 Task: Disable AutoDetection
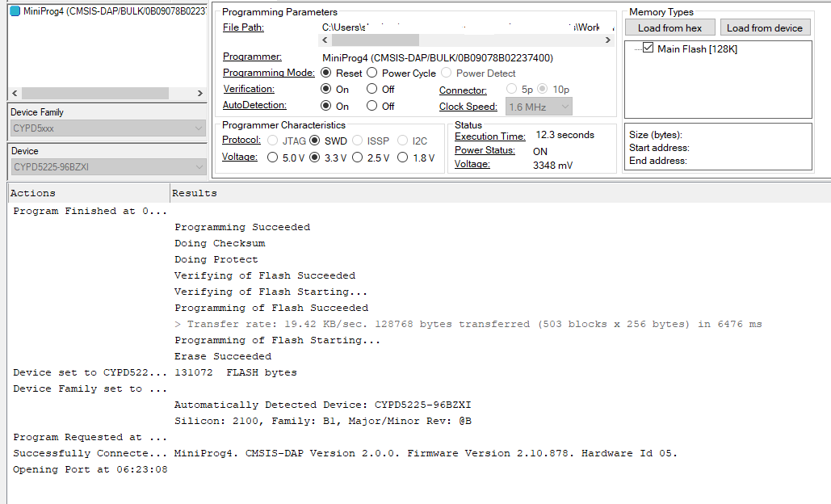373,105
